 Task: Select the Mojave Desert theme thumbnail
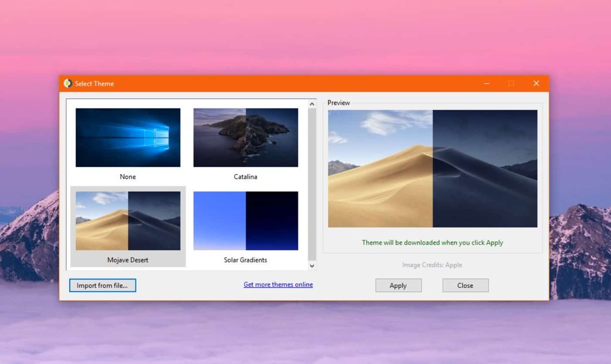(x=128, y=221)
